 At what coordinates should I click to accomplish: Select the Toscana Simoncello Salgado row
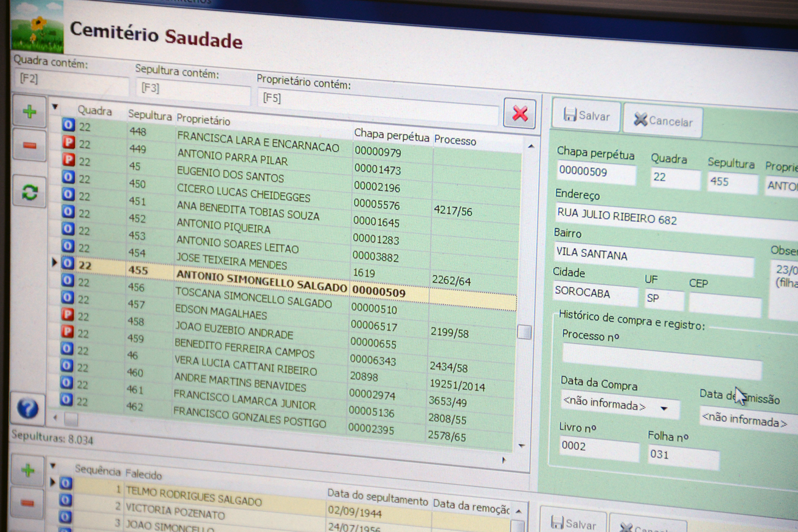pyautogui.click(x=253, y=299)
